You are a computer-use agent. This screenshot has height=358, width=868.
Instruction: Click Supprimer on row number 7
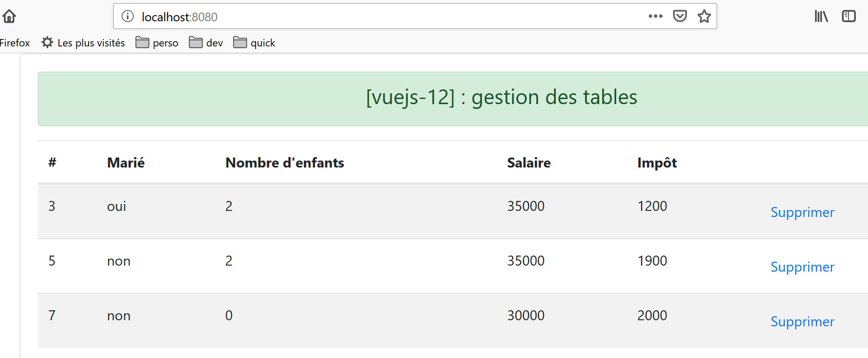pos(802,322)
